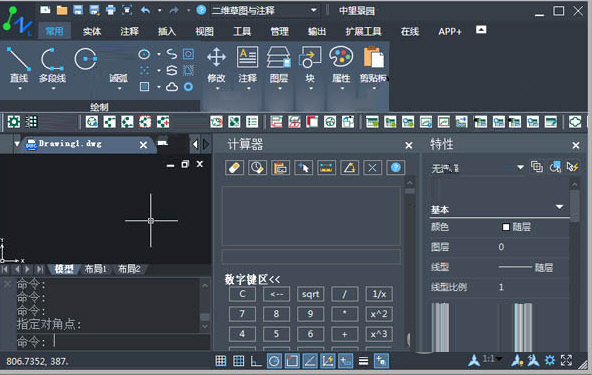The width and height of the screenshot is (592, 375).
Task: Click the calculator angle triangle icon
Action: point(349,167)
